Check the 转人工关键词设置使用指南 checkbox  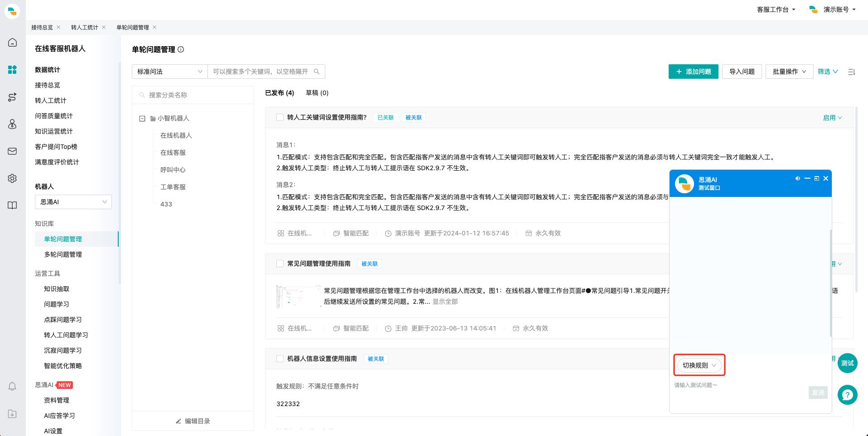click(280, 117)
